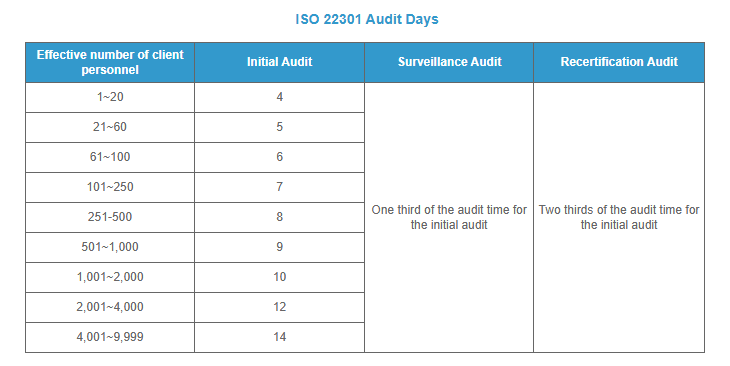This screenshot has width=730, height=366.
Task: Select the 21~60 personnel cell
Action: [x=110, y=127]
